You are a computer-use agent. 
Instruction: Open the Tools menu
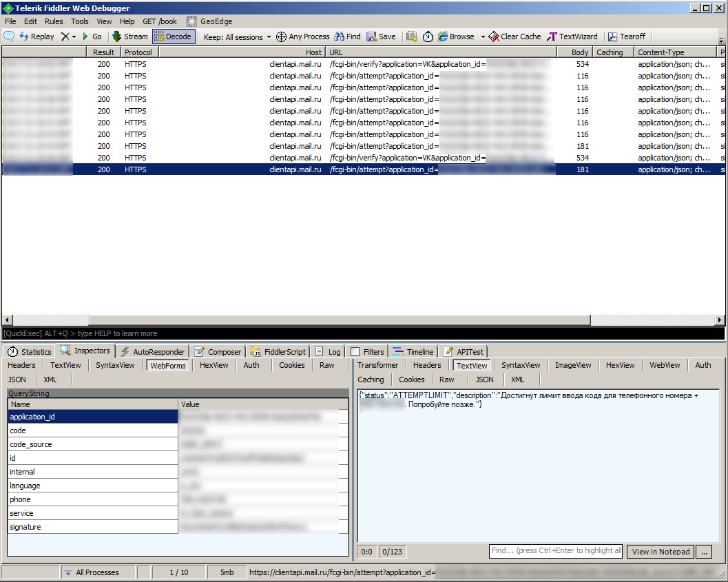point(79,21)
